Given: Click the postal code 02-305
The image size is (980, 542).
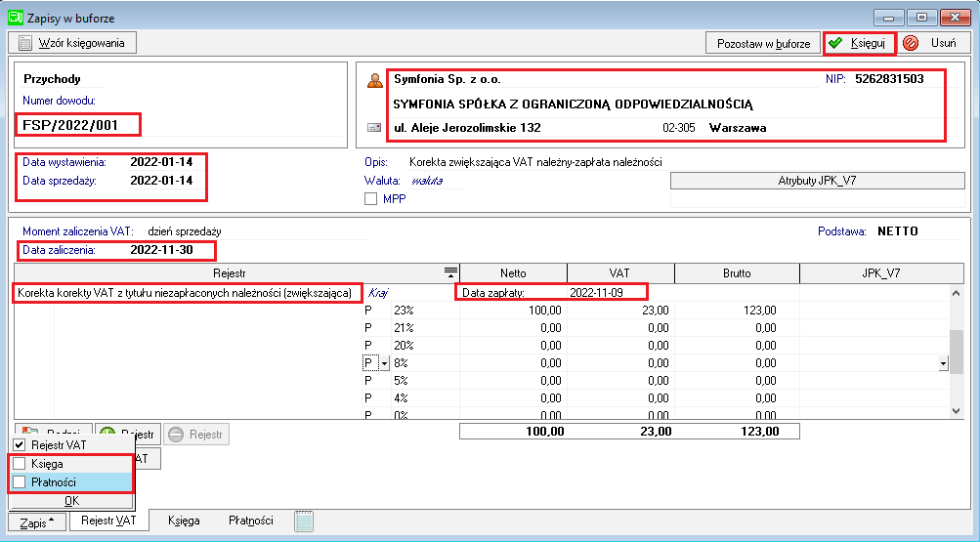Looking at the screenshot, I should (679, 128).
